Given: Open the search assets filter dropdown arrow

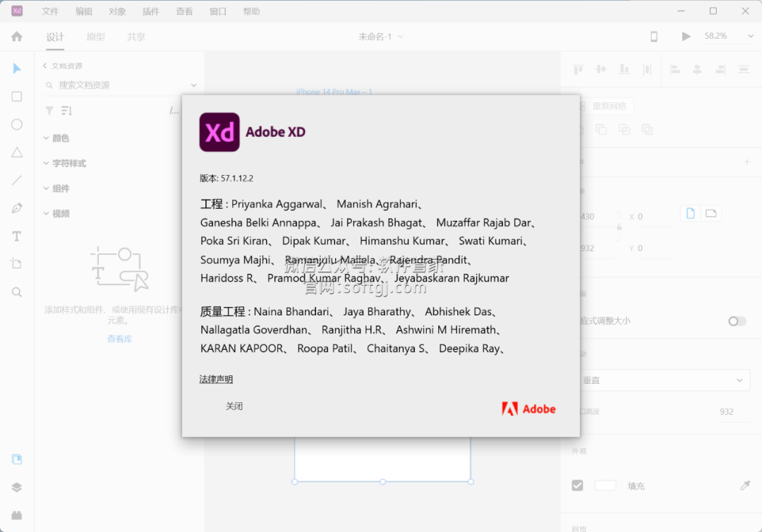Looking at the screenshot, I should (194, 85).
